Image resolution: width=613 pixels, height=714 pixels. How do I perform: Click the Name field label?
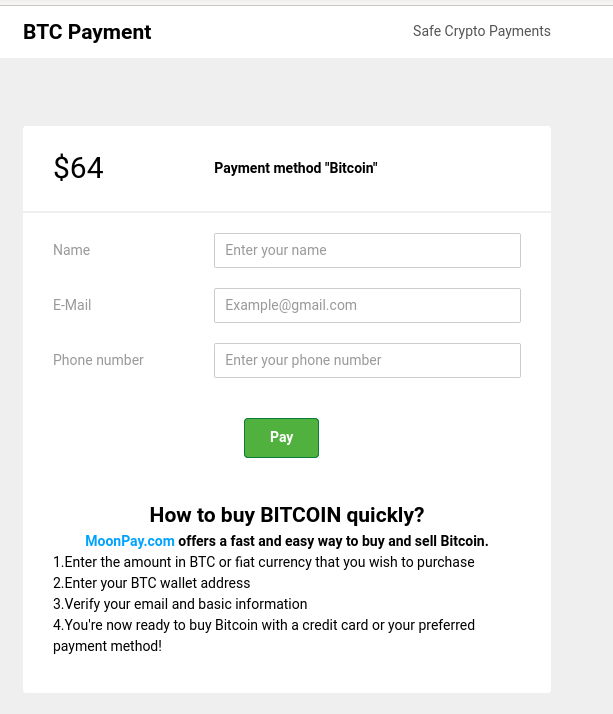(71, 250)
